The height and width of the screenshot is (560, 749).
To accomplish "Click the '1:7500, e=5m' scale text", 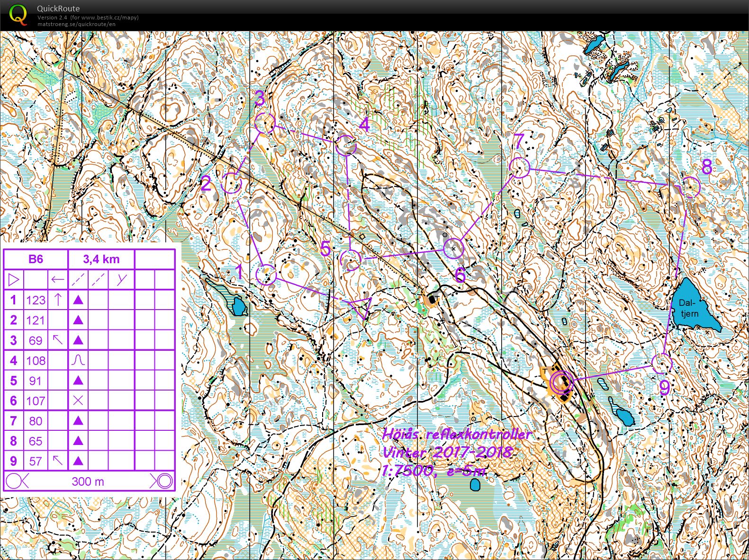I will pos(433,470).
